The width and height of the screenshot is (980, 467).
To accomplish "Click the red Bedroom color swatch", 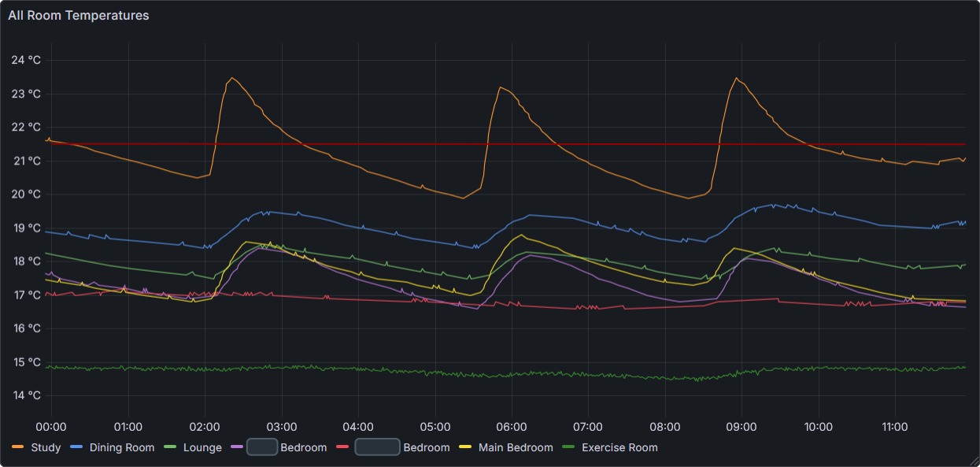I will pyautogui.click(x=343, y=447).
